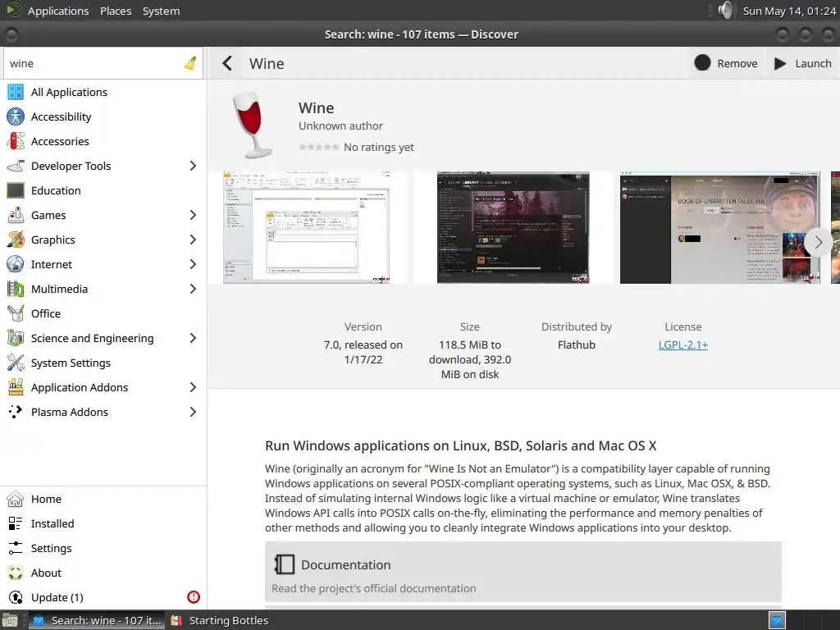This screenshot has width=840, height=630.
Task: Open the Places menu
Action: [116, 11]
